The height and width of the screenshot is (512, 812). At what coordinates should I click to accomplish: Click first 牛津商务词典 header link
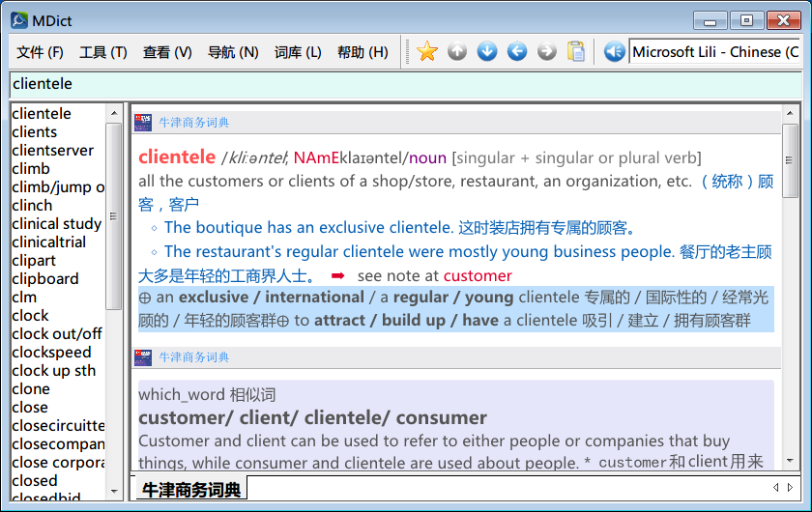click(x=194, y=123)
